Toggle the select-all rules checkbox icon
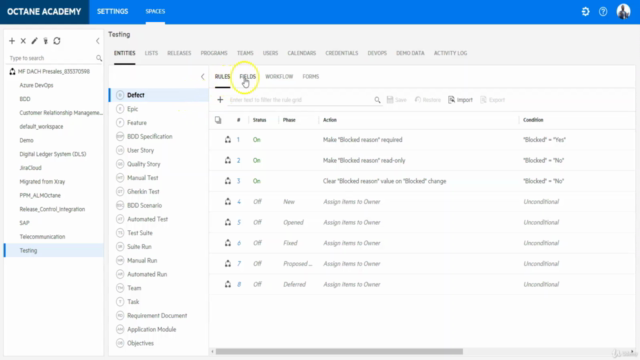Viewport: 640px width, 360px height. [x=218, y=120]
